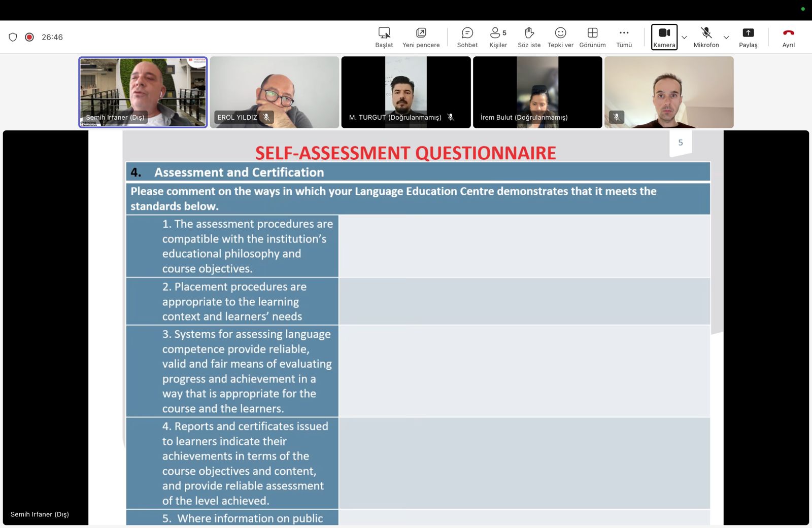Select İrem Bulut's video tile
This screenshot has width=812, height=528.
point(537,92)
